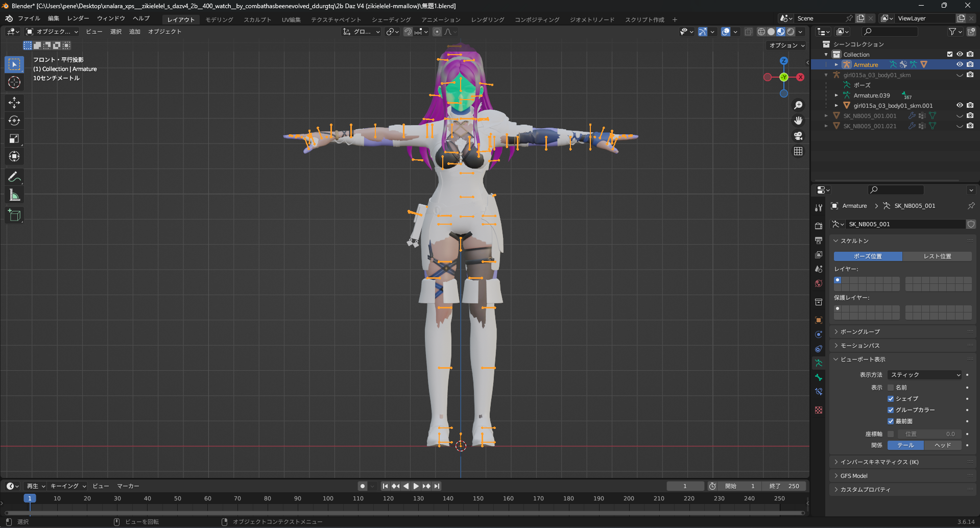
Task: Open the Bone properties tab
Action: (x=819, y=377)
